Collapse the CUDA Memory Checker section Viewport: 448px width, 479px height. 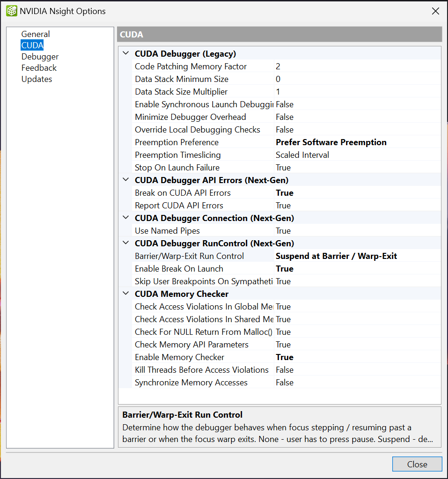point(125,294)
